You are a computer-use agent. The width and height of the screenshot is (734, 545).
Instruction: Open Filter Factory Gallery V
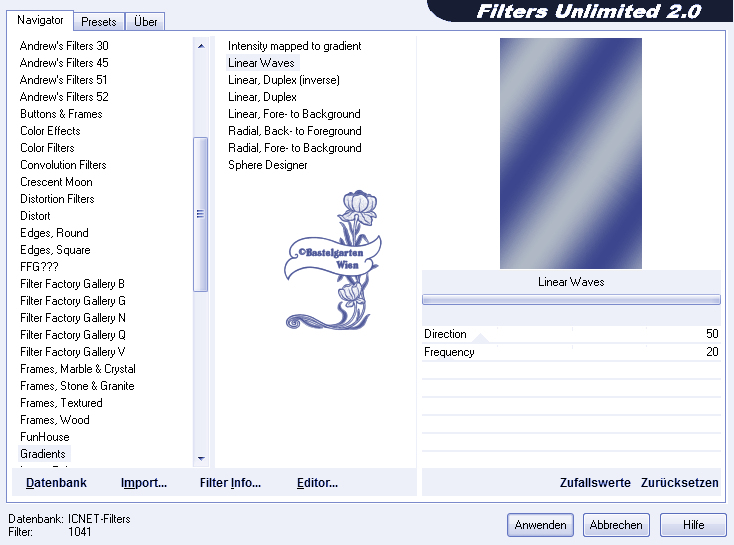(x=73, y=352)
